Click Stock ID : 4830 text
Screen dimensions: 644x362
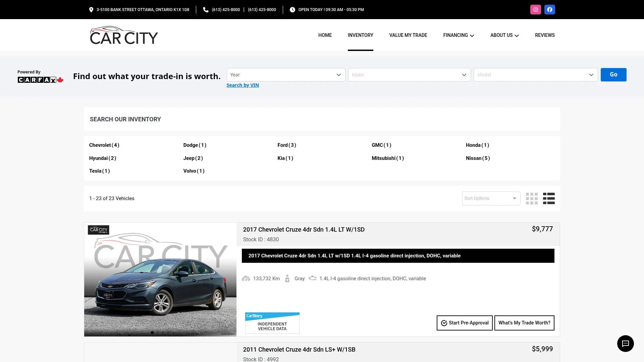click(261, 240)
